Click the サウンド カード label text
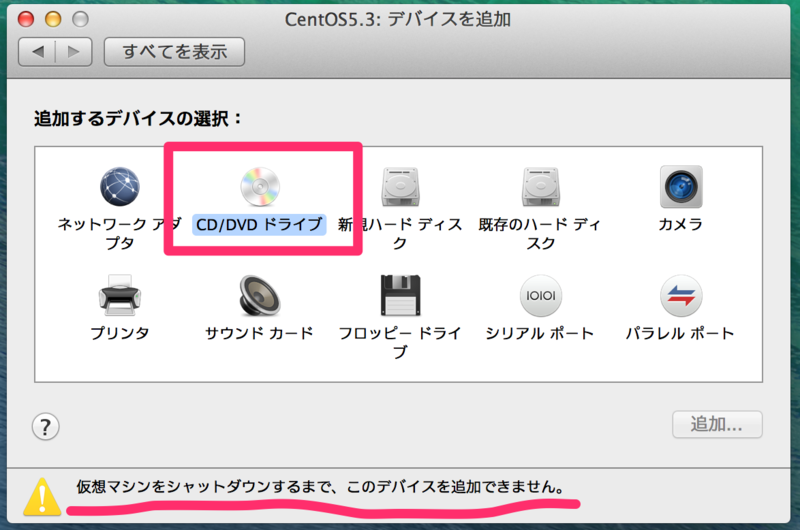This screenshot has width=800, height=530. 259,333
